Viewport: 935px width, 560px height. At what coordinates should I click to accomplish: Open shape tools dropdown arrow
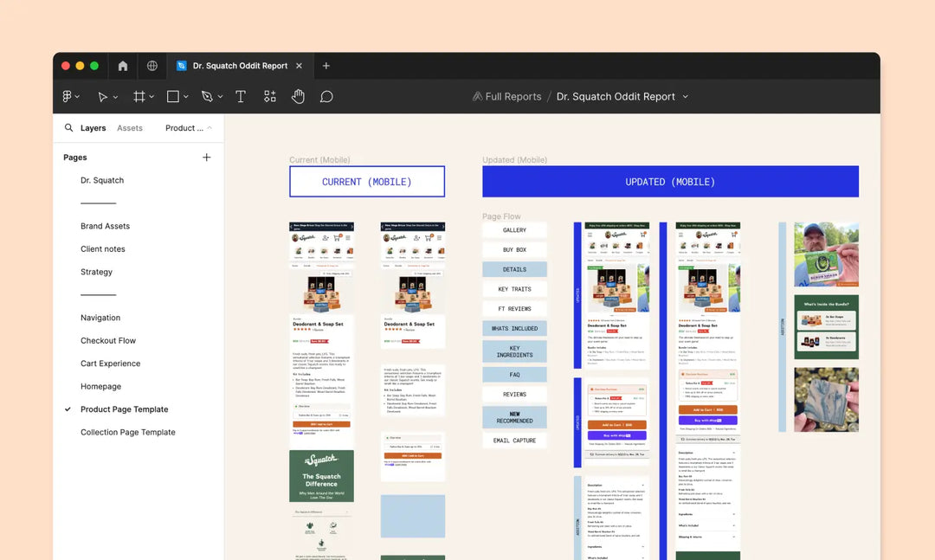tap(186, 97)
